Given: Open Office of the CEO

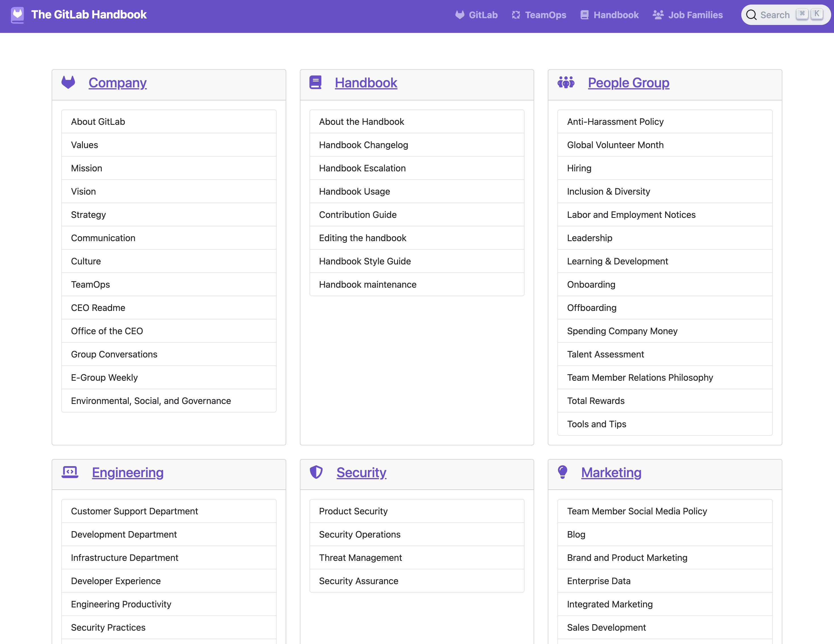Looking at the screenshot, I should pos(169,331).
